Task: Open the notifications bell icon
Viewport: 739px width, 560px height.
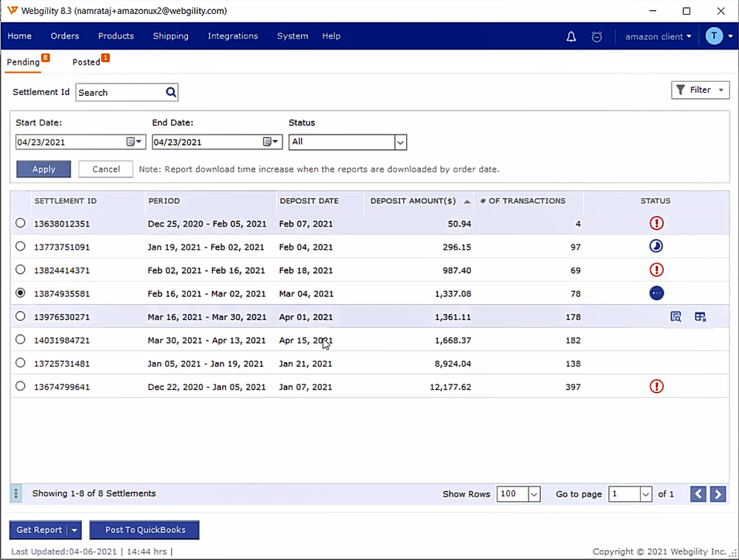Action: coord(571,36)
